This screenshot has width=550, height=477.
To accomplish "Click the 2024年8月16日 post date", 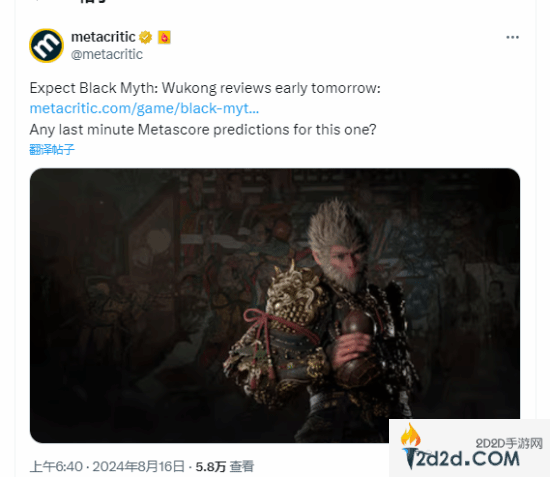I will point(139,466).
